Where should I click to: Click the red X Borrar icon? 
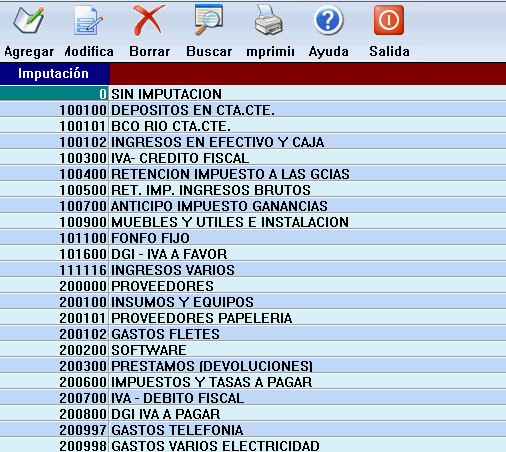(x=149, y=20)
